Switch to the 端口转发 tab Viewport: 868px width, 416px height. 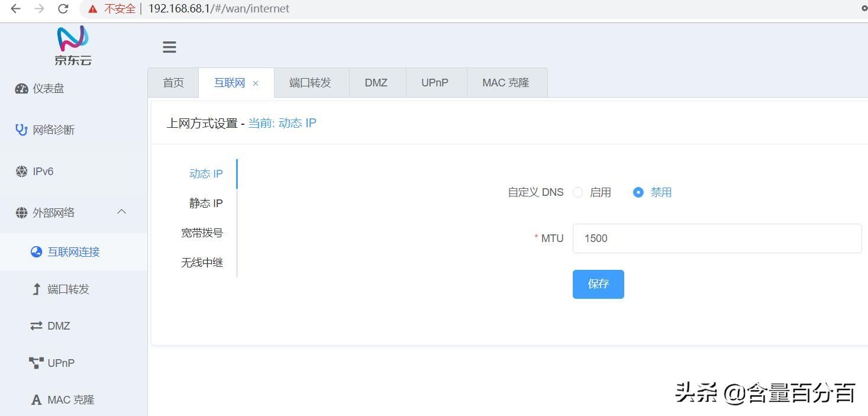pos(311,83)
